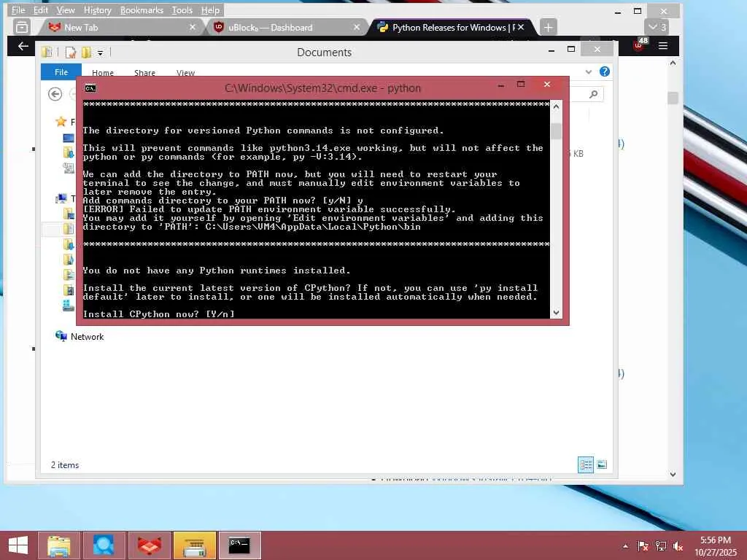This screenshot has height=560, width=747.
Task: Click the browser page scroll-down arrow
Action: pyautogui.click(x=673, y=474)
